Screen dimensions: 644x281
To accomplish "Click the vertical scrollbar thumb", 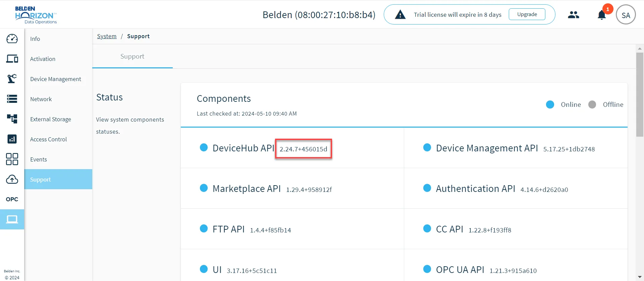I will 640,94.
